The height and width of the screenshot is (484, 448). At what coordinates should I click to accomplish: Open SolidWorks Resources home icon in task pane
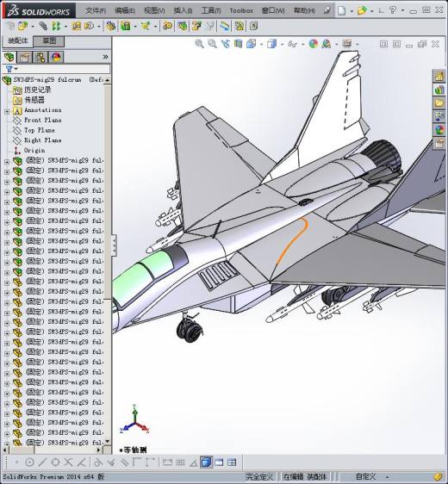(x=439, y=76)
